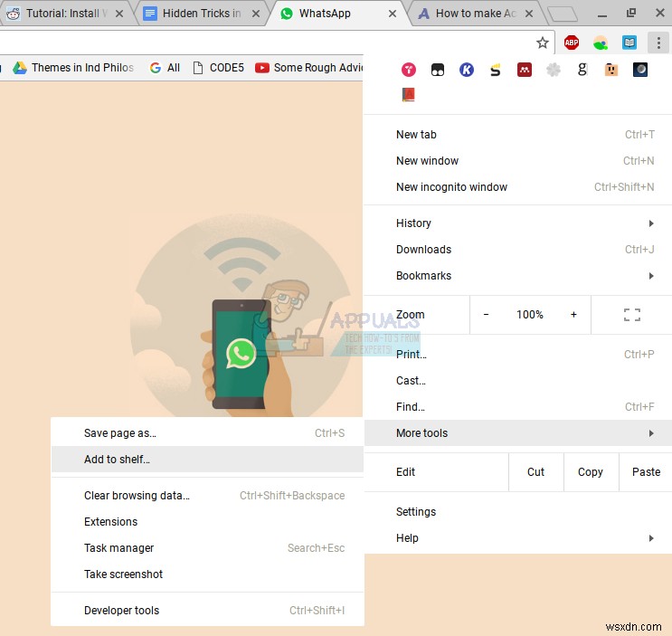Click the Copy button in Edit row

[591, 472]
